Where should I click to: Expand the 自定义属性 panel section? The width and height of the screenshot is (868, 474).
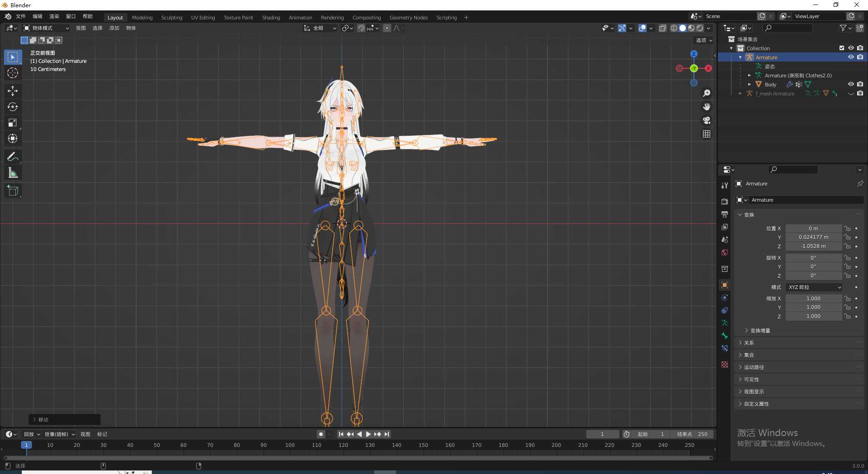click(x=758, y=403)
